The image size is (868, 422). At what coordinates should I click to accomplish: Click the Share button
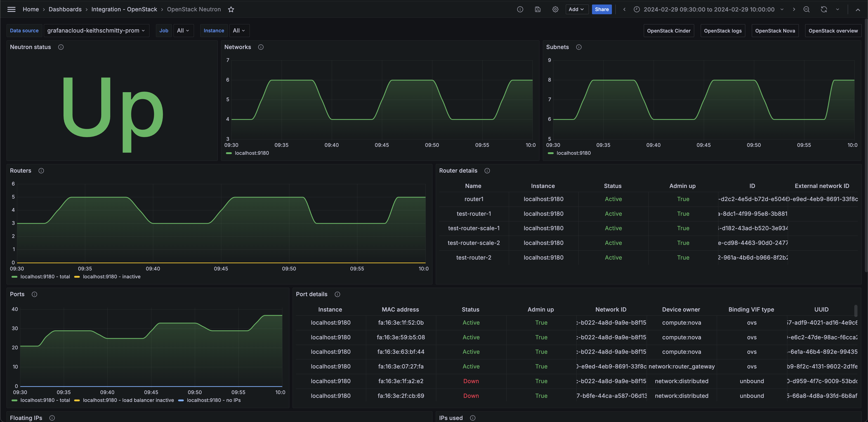(601, 9)
